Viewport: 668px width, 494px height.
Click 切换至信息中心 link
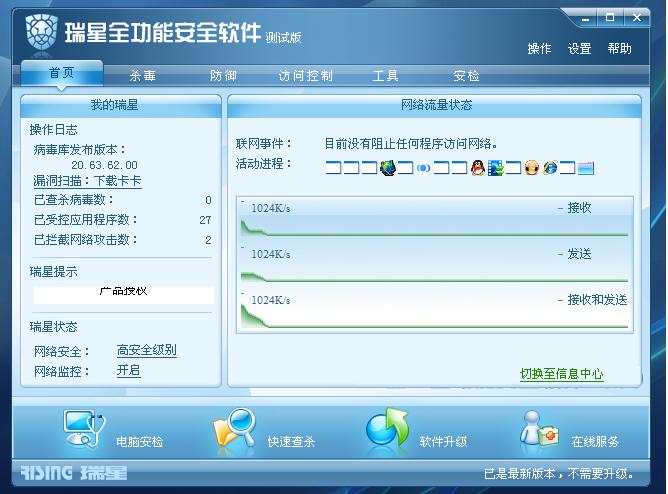click(561, 374)
